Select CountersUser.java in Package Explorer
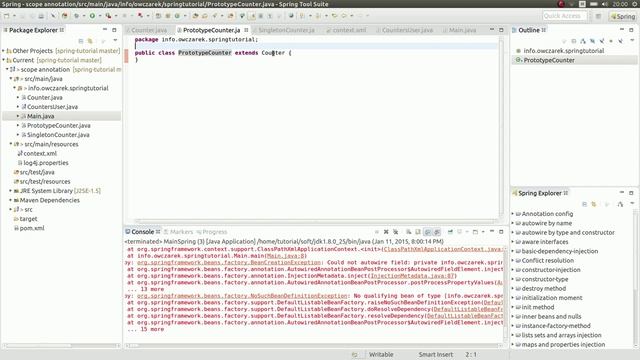 point(52,107)
